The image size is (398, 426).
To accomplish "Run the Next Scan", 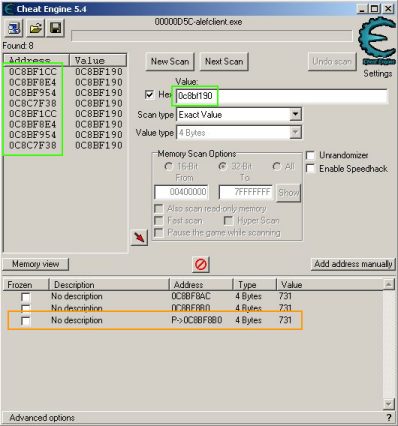I will coord(224,61).
